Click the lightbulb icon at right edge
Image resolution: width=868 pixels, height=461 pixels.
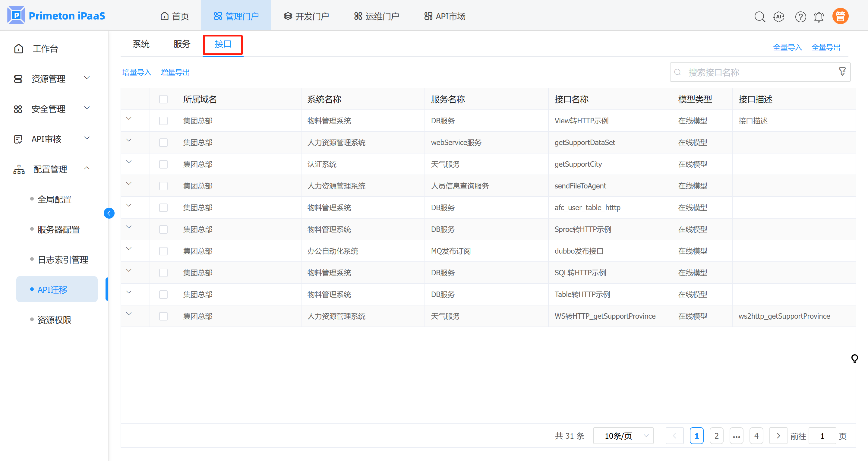[x=854, y=358]
